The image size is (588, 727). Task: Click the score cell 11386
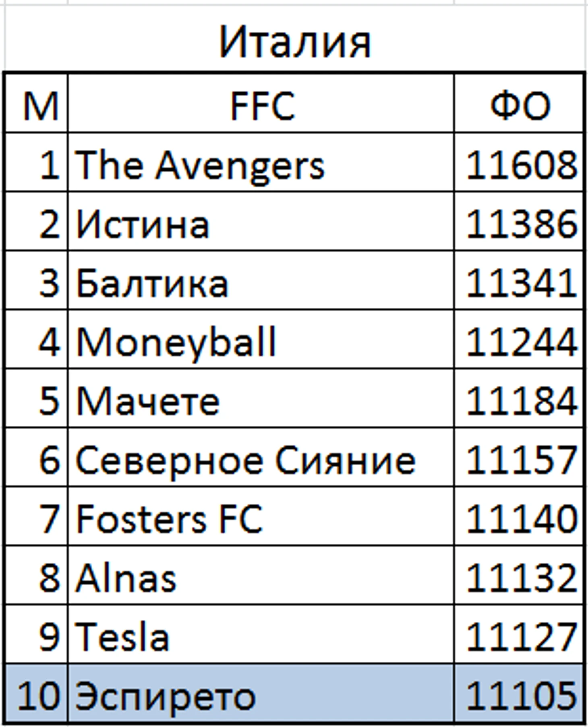click(519, 221)
